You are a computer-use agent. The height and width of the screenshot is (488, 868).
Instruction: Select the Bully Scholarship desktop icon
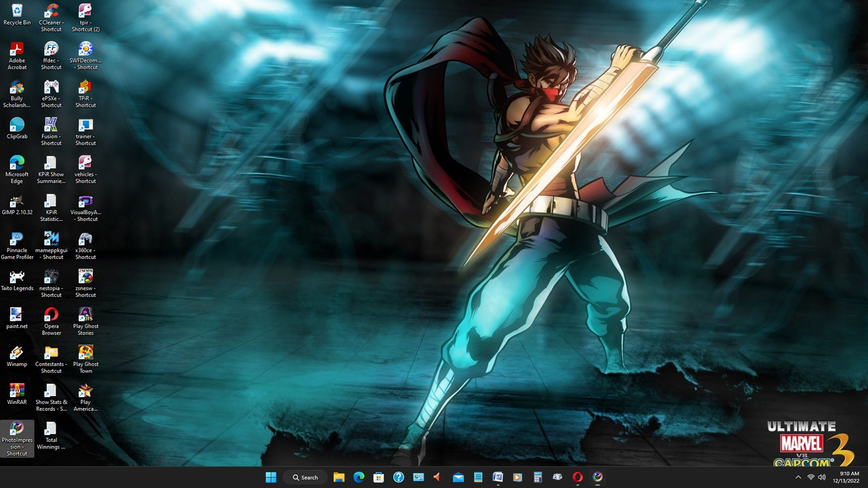pyautogui.click(x=17, y=94)
